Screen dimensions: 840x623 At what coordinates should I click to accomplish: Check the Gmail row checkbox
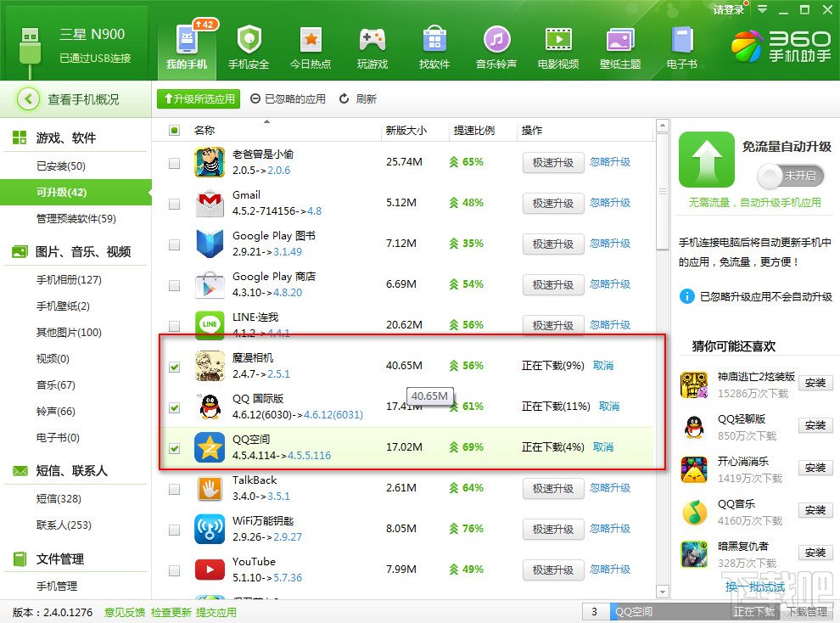tap(174, 204)
